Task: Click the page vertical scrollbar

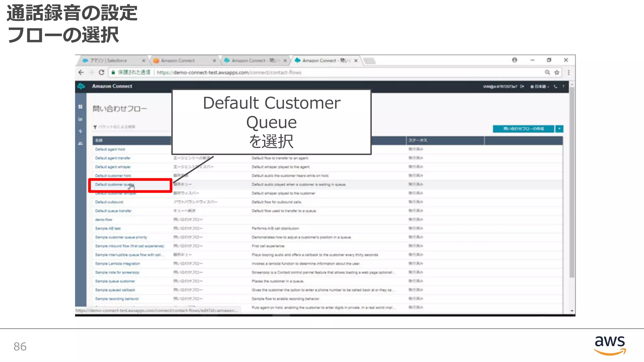Action: coord(572,182)
